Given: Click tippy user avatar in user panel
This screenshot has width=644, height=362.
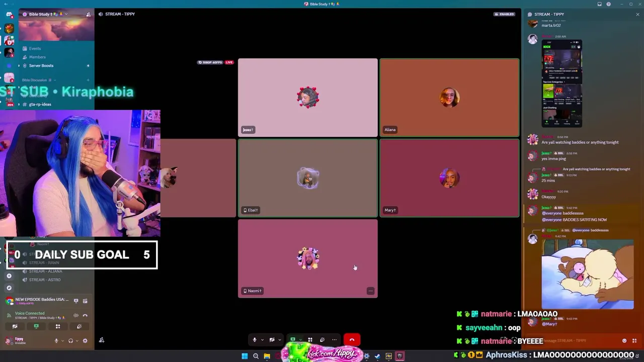Looking at the screenshot, I should click(x=9, y=340).
